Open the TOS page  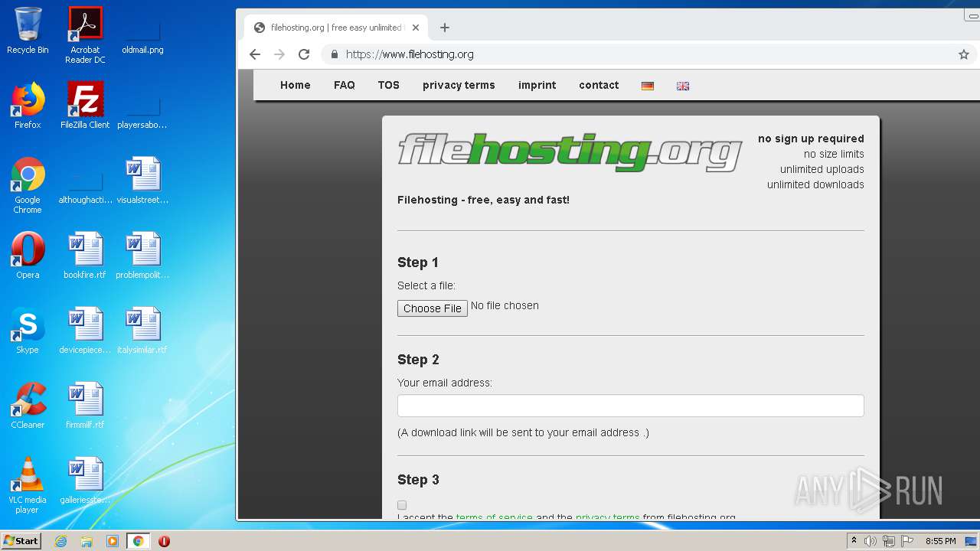coord(389,85)
